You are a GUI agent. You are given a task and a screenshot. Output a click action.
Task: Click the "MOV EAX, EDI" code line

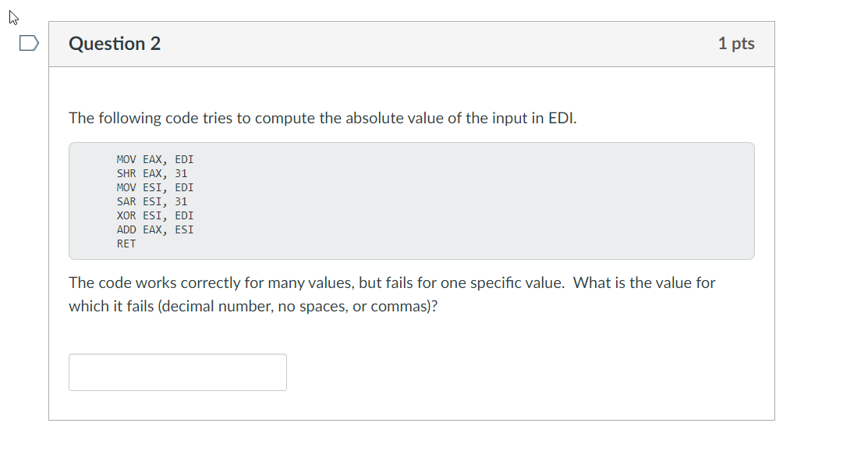[155, 160]
